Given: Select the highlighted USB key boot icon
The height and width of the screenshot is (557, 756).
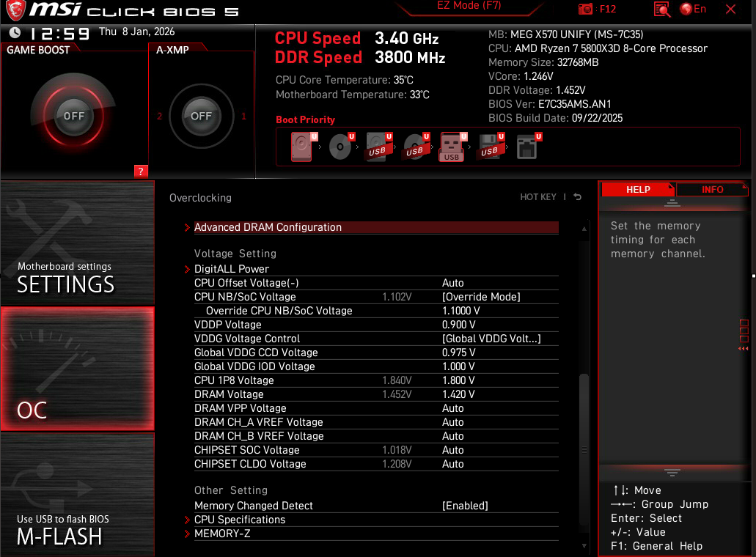Looking at the screenshot, I should tap(452, 147).
